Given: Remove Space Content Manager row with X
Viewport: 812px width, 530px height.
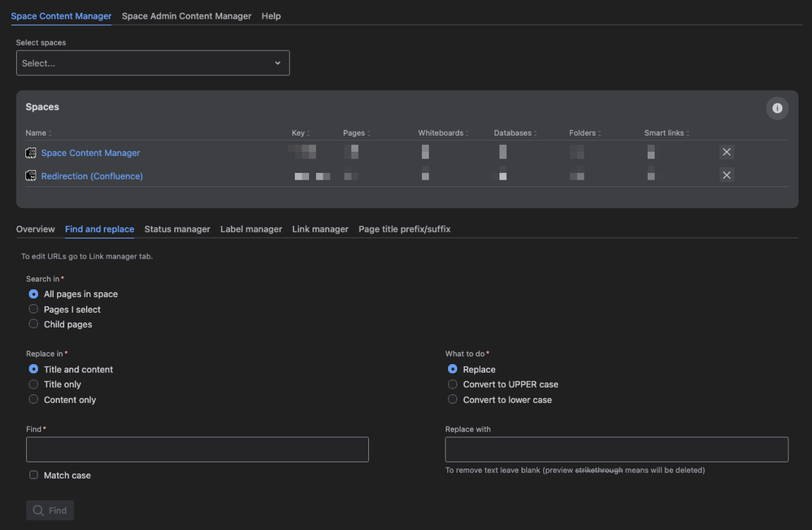Looking at the screenshot, I should [x=727, y=152].
